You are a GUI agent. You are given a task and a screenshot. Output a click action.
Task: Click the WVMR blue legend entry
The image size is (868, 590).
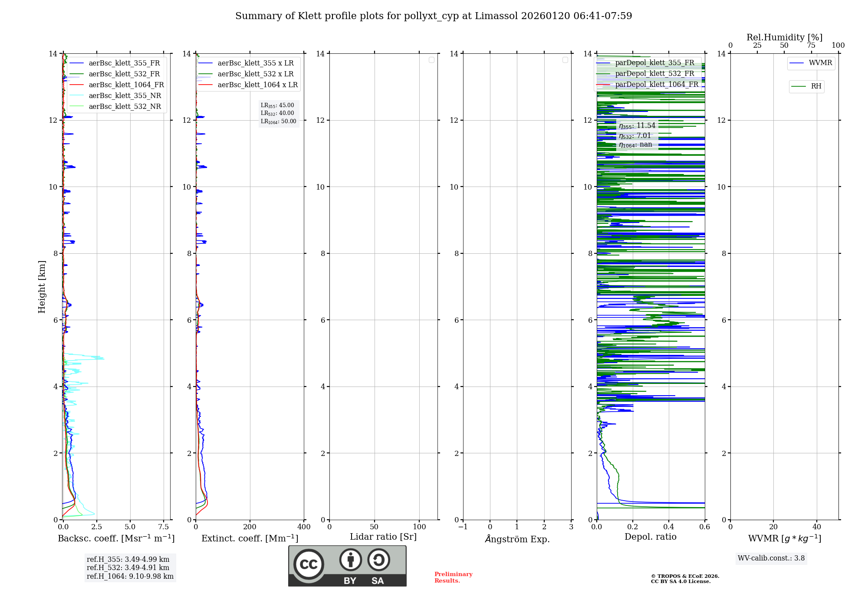pyautogui.click(x=820, y=63)
